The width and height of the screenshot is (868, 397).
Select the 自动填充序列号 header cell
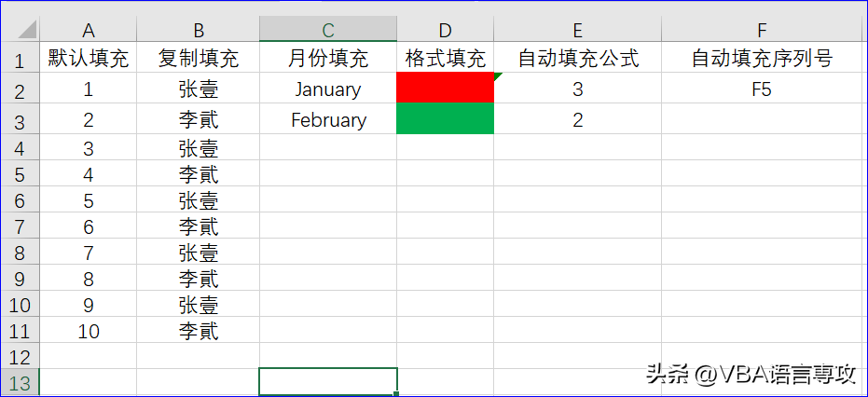click(x=762, y=60)
